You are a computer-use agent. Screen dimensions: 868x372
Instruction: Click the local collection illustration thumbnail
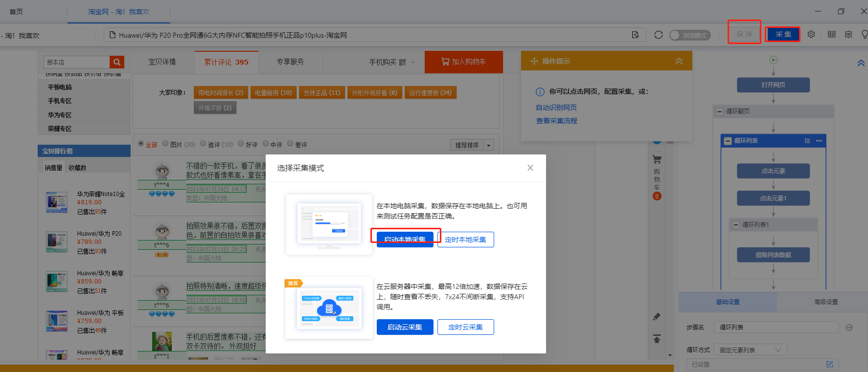(329, 225)
